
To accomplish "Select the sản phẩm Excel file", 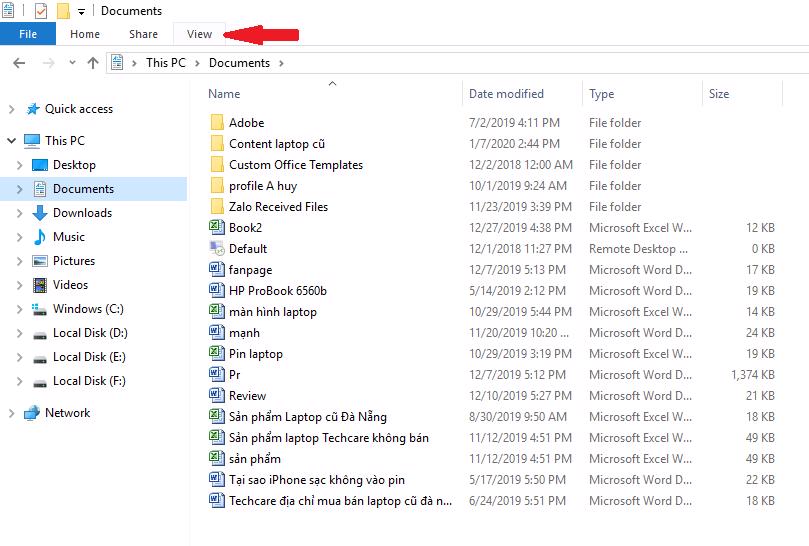I will click(x=255, y=459).
